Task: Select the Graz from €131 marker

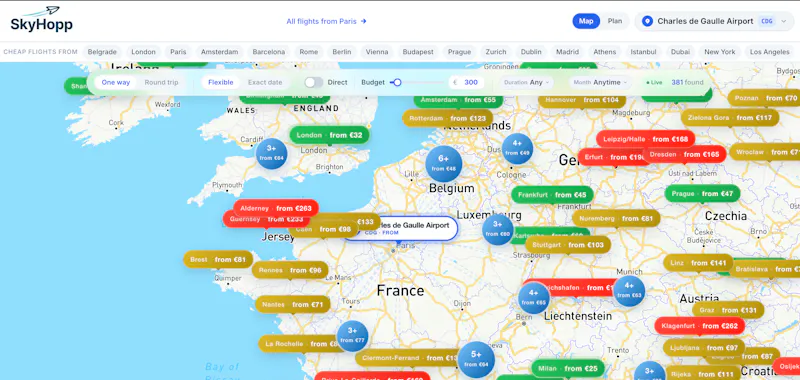Action: (728, 310)
